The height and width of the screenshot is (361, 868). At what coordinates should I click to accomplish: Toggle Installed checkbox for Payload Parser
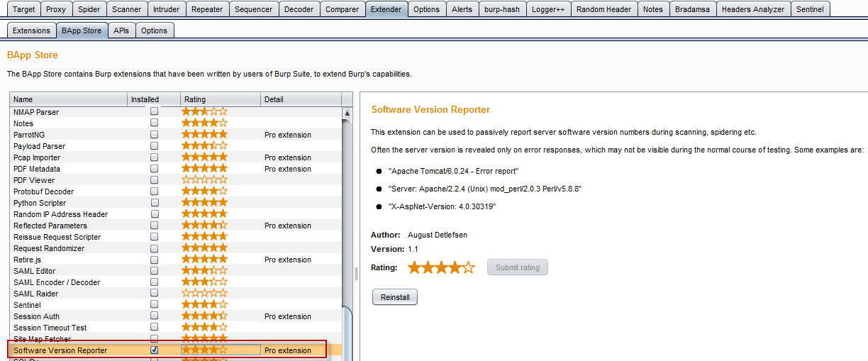coord(154,145)
